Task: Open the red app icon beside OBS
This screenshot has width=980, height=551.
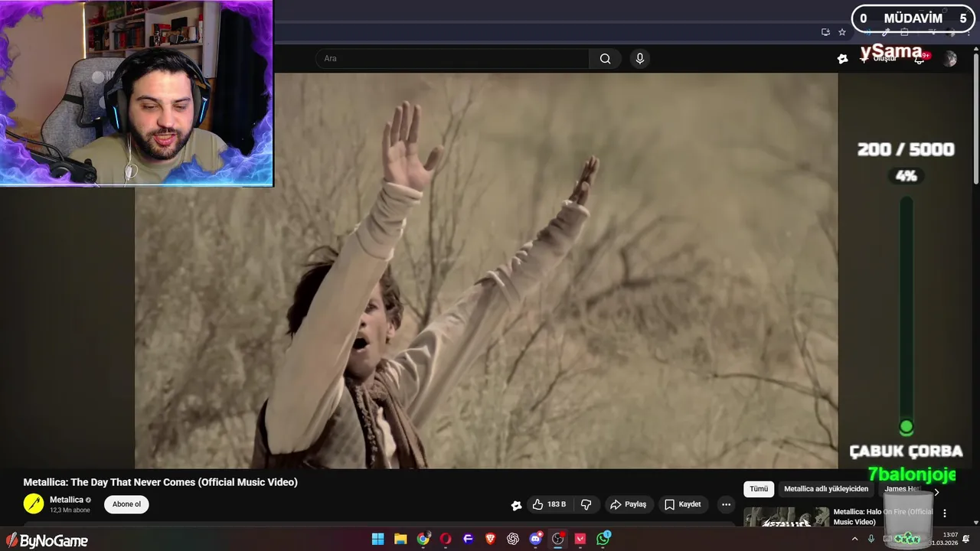Action: [x=580, y=539]
